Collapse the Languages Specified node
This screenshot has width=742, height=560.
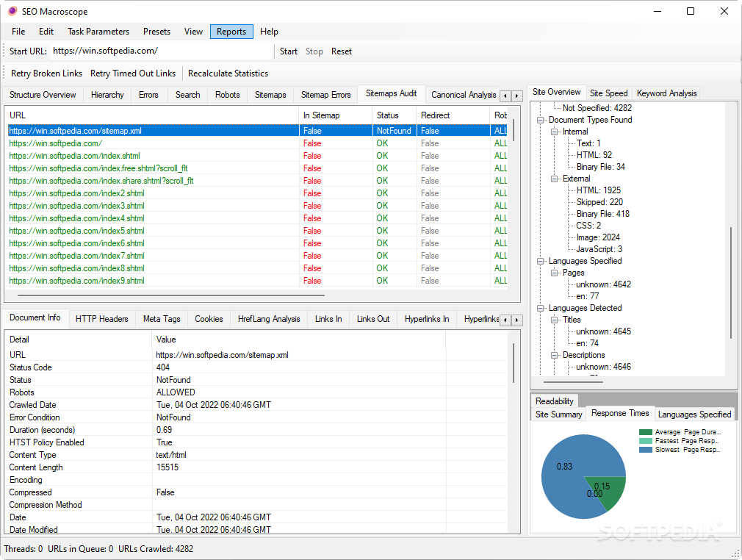tap(540, 262)
